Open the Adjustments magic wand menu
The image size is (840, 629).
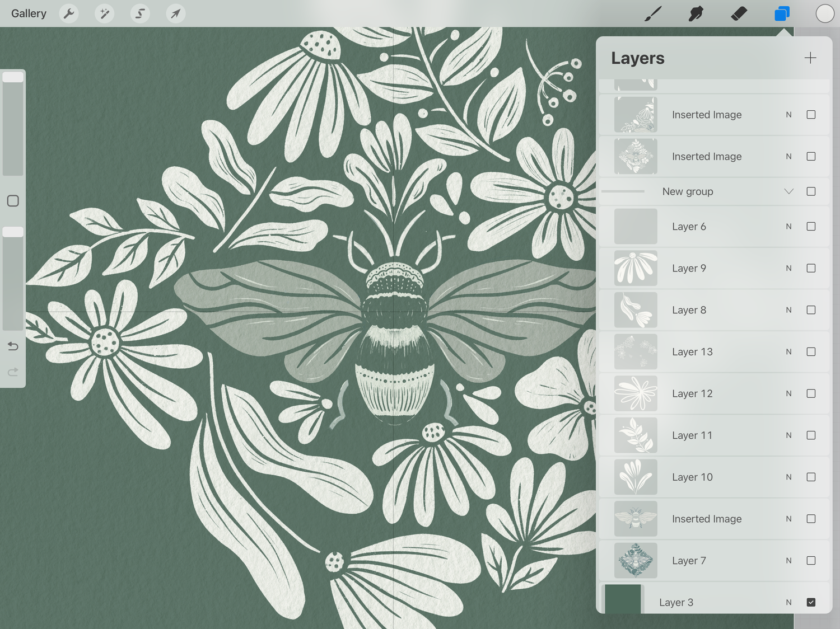[104, 13]
